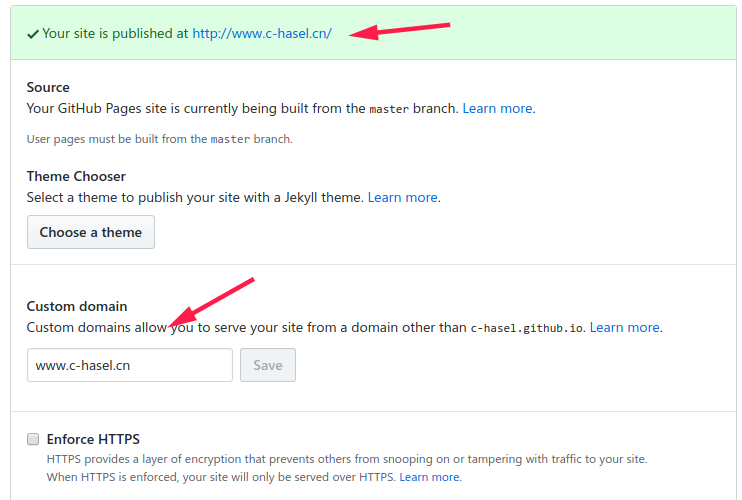Open Learn more link about Jekyll themes
The height and width of the screenshot is (500, 742).
pyautogui.click(x=403, y=197)
